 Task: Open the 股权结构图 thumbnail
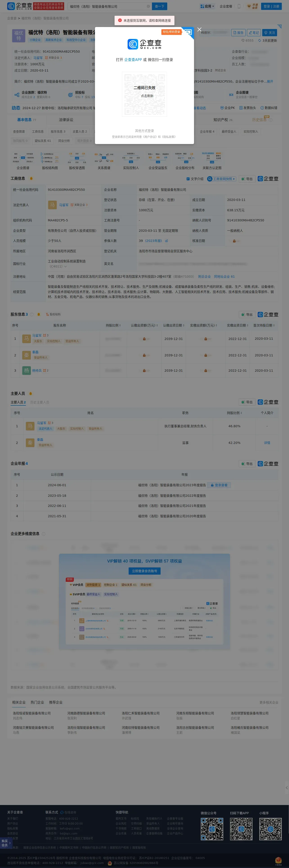pyautogui.click(x=50, y=161)
